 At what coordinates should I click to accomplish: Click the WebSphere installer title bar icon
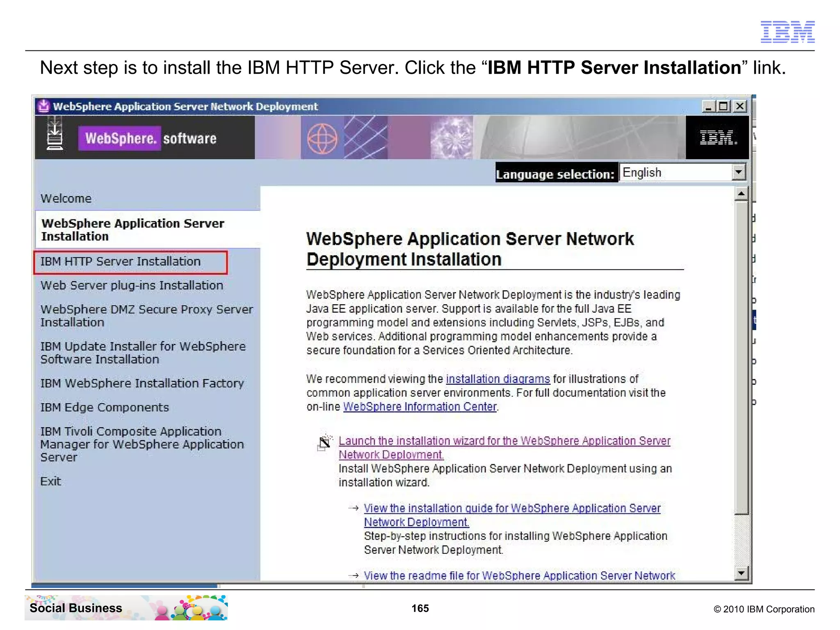pos(43,106)
